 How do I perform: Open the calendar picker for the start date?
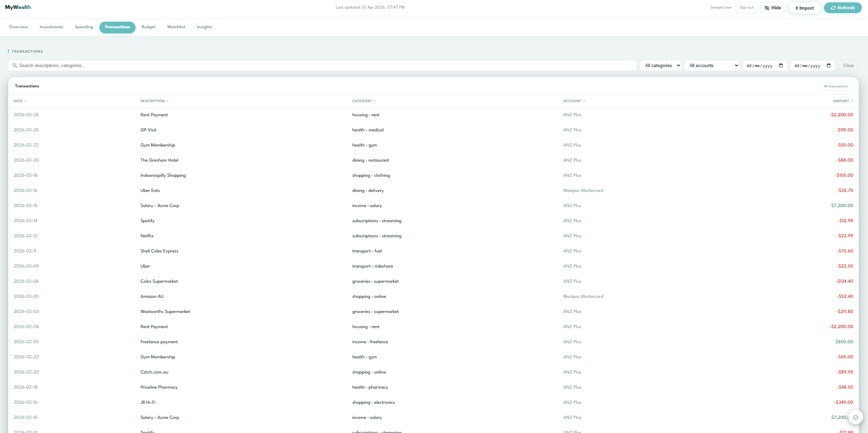(781, 65)
